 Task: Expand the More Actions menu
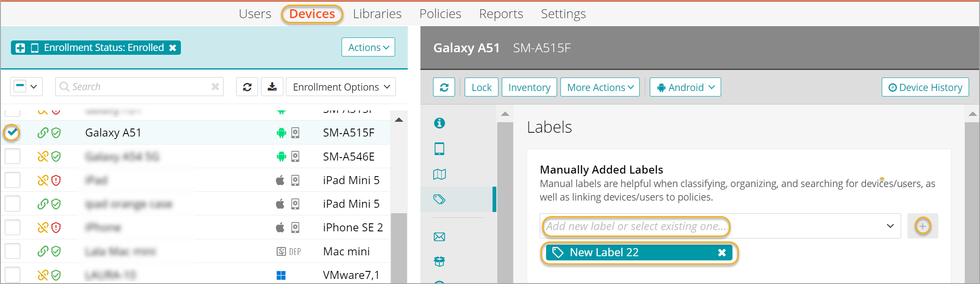coord(600,87)
